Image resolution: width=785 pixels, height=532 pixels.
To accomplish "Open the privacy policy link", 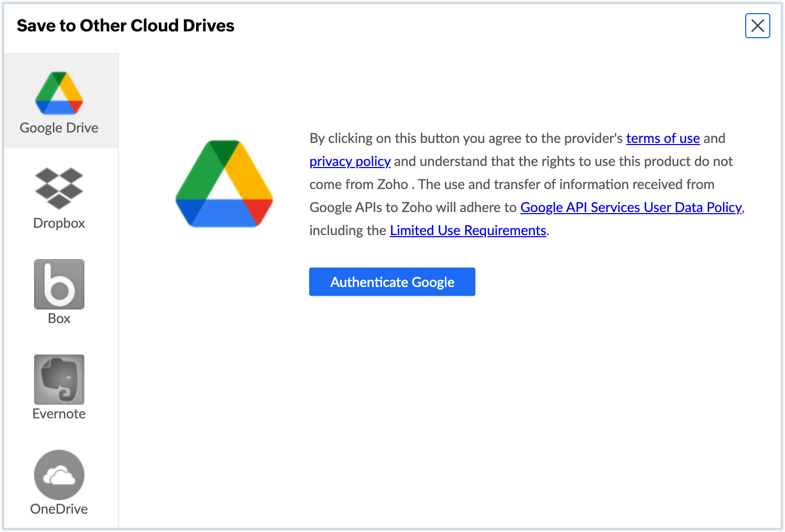I will point(350,161).
